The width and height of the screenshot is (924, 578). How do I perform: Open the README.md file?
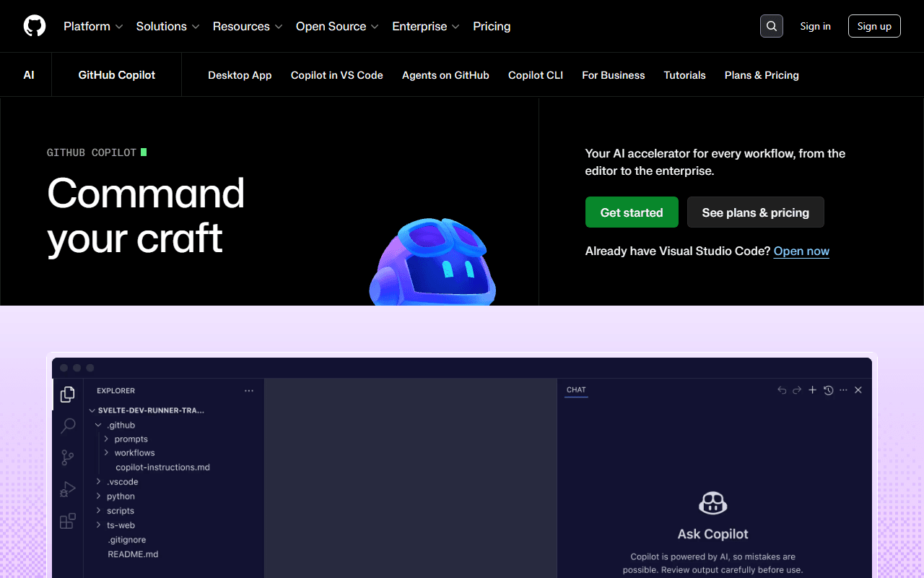coord(133,554)
